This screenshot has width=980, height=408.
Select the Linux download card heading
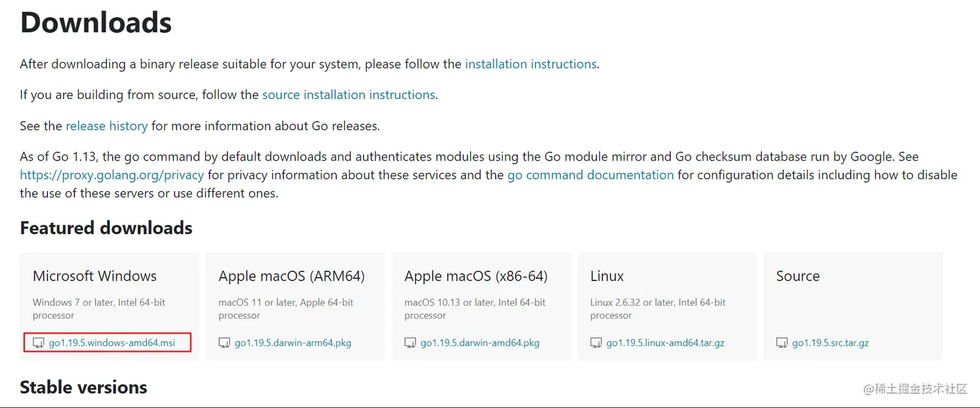pyautogui.click(x=607, y=276)
